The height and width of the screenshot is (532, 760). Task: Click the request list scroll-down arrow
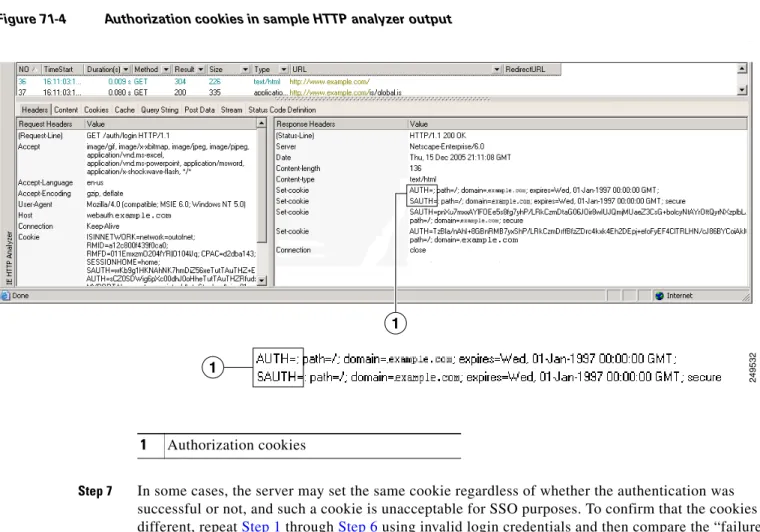(742, 90)
